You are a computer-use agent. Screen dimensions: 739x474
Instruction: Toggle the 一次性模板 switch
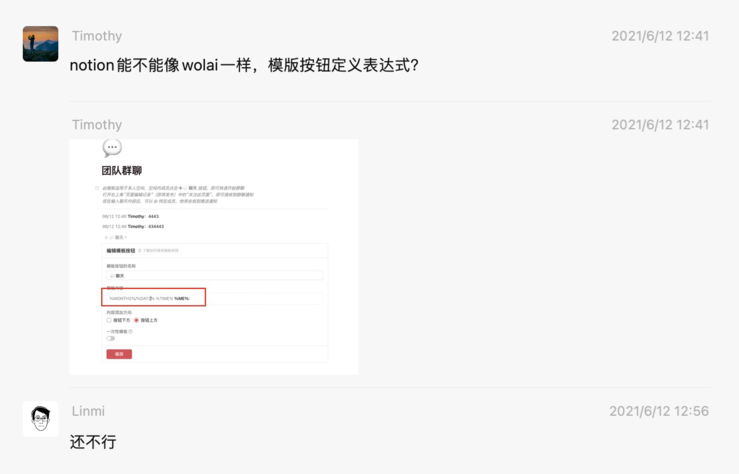point(111,338)
